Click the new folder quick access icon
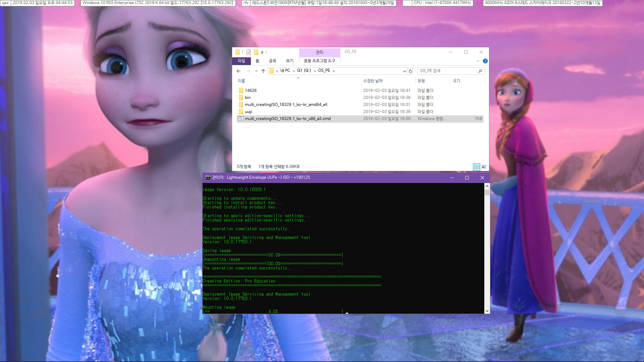The width and height of the screenshot is (644, 362). click(256, 52)
